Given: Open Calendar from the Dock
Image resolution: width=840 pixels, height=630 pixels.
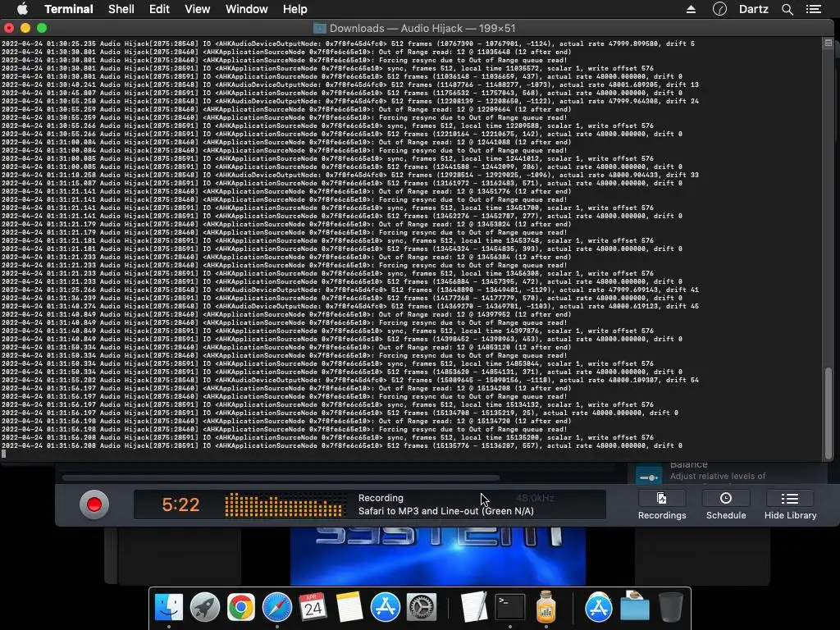Looking at the screenshot, I should 313,608.
